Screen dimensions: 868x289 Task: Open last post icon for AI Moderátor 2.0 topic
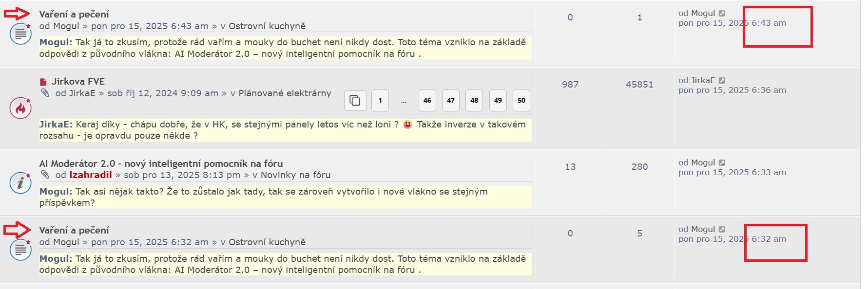(x=722, y=163)
